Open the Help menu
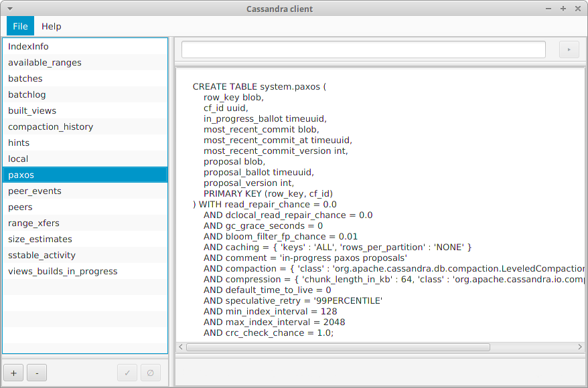 point(52,26)
